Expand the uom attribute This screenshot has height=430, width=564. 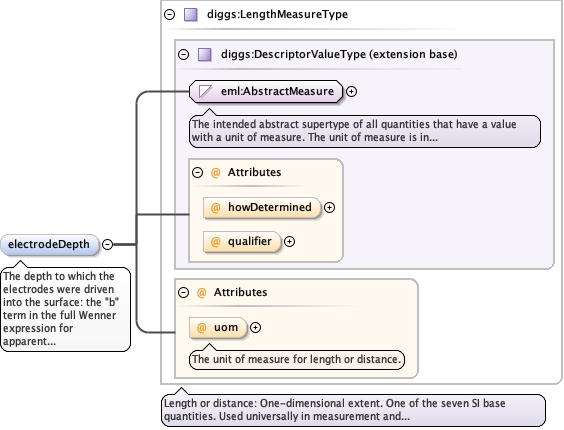pos(255,327)
